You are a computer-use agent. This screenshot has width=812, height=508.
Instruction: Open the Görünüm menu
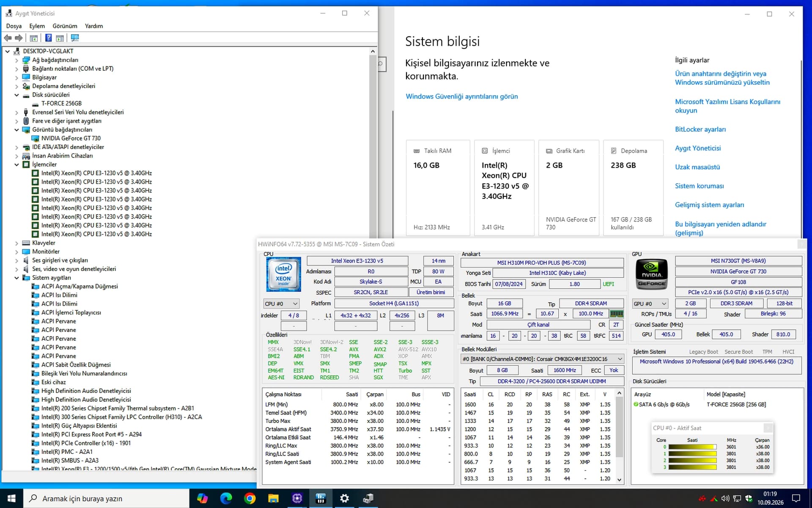point(65,26)
